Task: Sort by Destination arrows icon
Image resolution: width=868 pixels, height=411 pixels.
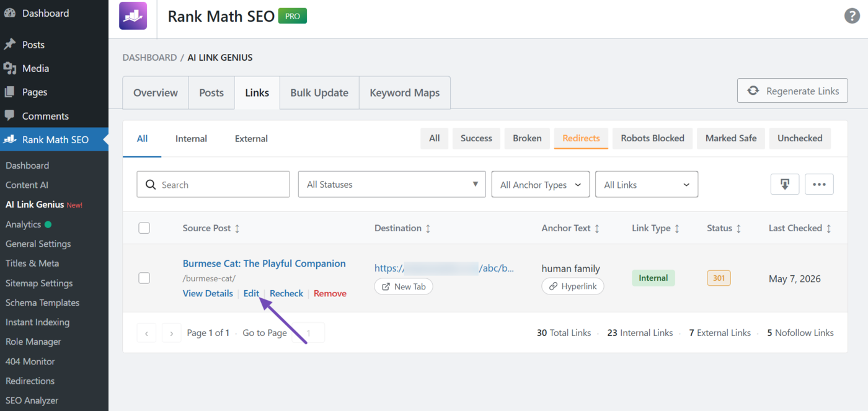Action: pos(428,229)
